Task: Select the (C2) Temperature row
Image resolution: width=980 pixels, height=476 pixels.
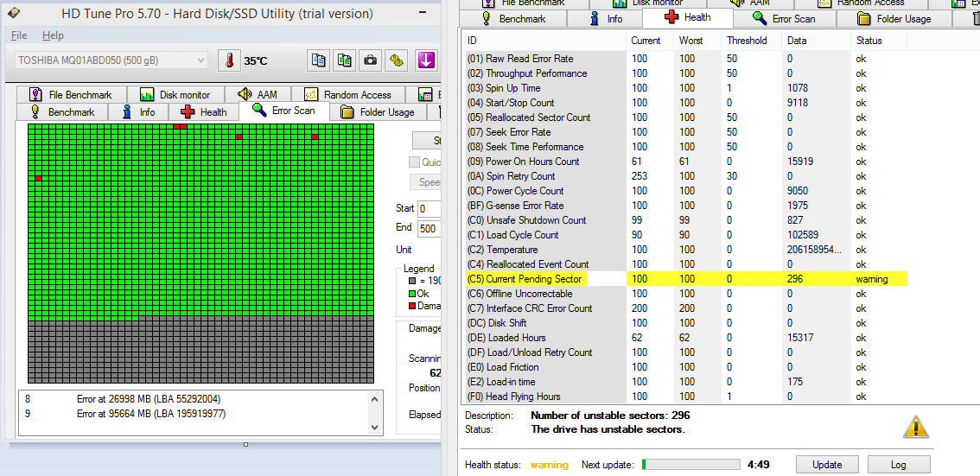Action: [x=685, y=250]
